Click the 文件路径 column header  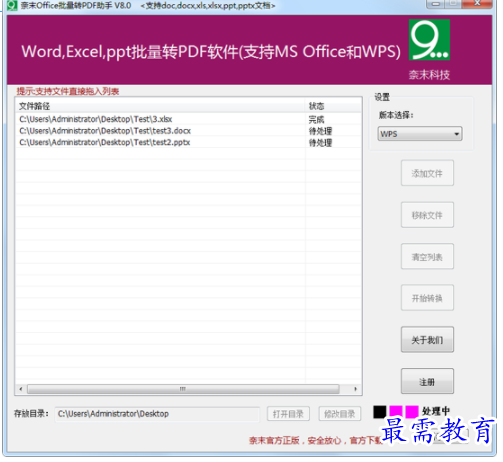click(x=161, y=106)
